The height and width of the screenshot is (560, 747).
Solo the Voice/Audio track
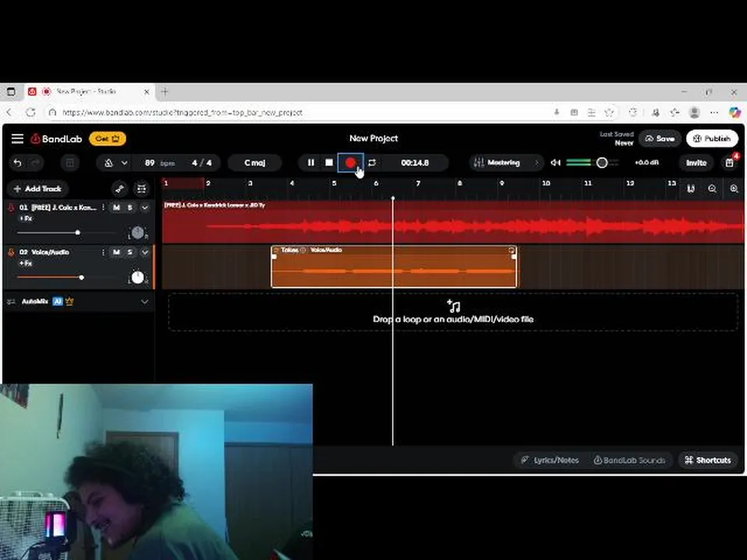(130, 252)
